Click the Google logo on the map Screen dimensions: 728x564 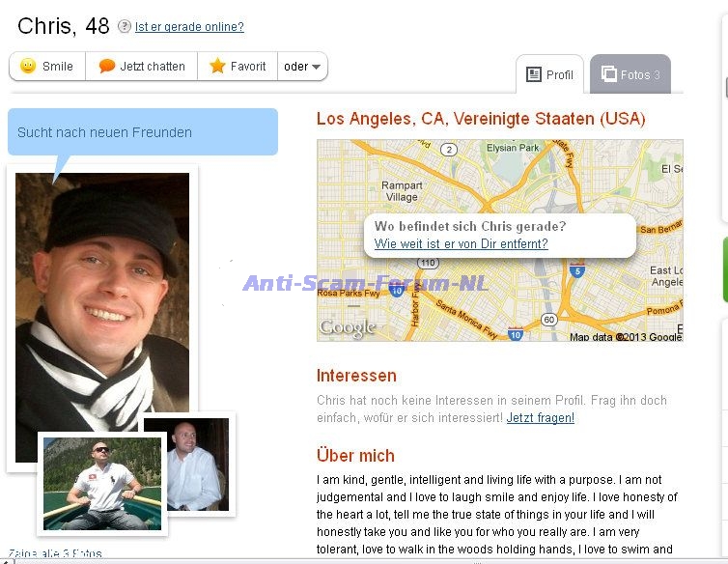(x=347, y=328)
